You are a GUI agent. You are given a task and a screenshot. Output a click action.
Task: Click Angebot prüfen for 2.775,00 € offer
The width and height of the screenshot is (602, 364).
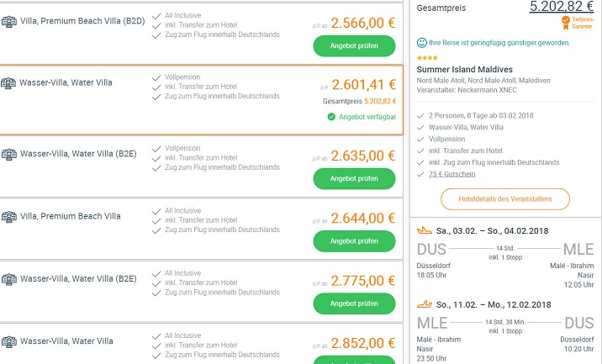click(x=354, y=303)
